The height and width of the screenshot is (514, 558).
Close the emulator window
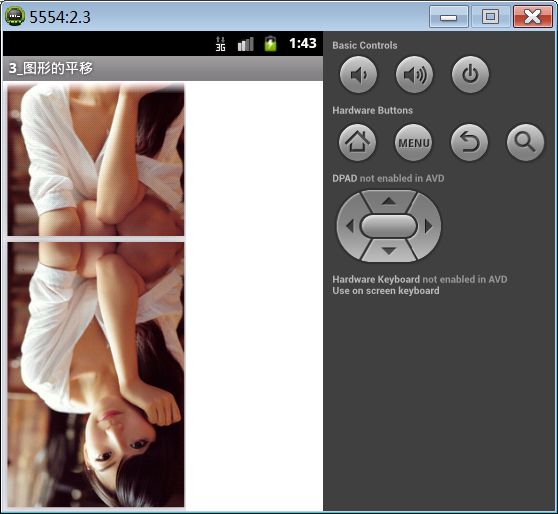click(532, 17)
